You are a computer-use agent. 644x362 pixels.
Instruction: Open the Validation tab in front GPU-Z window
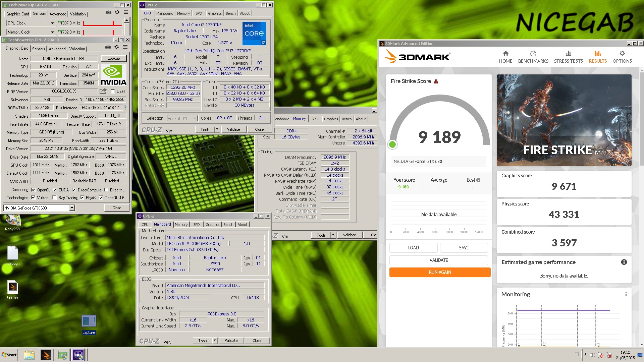point(77,49)
